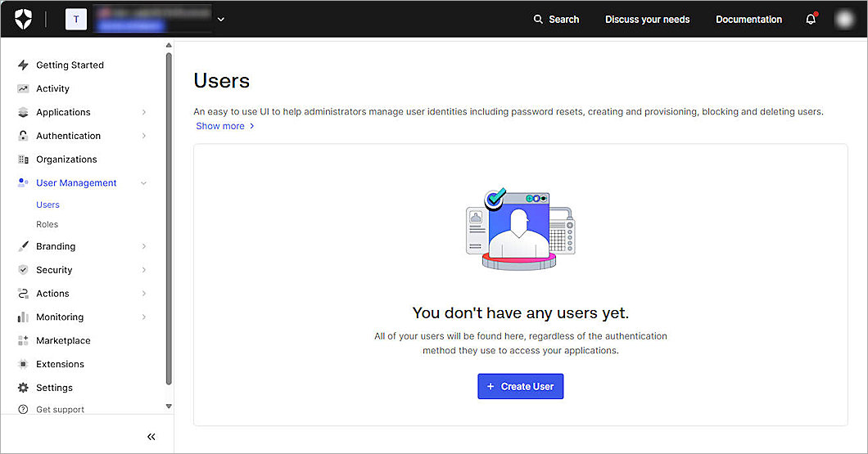The width and height of the screenshot is (868, 454).
Task: Expand the Authentication chevron
Action: coord(144,136)
